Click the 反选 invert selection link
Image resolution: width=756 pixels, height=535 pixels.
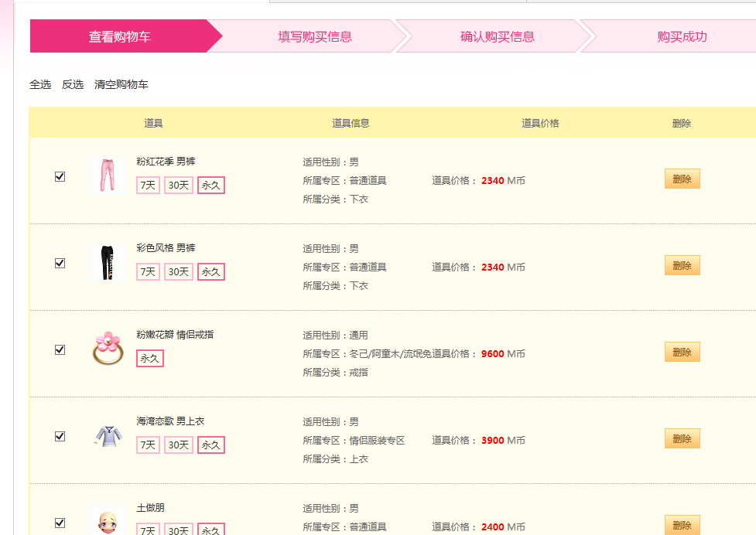pyautogui.click(x=73, y=84)
